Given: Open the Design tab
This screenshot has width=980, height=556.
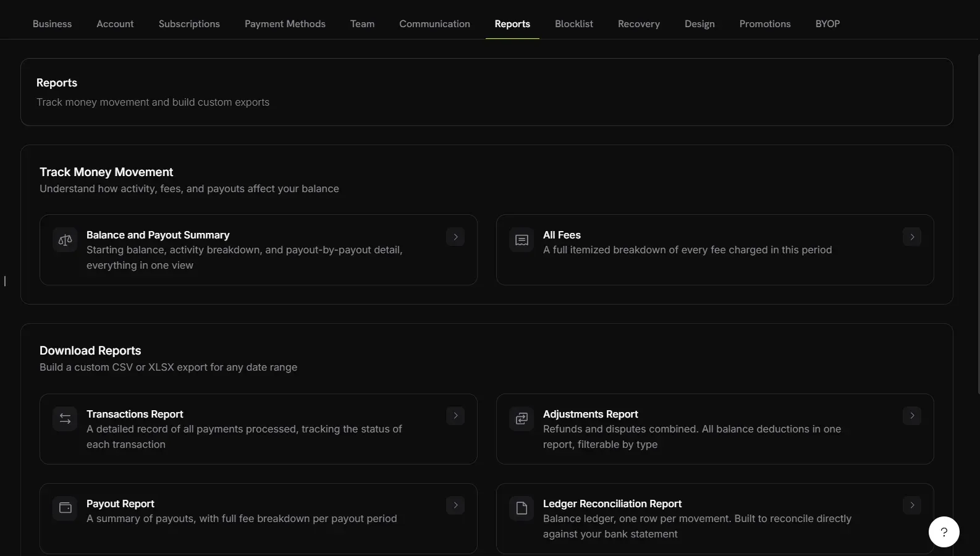Looking at the screenshot, I should click(x=699, y=23).
